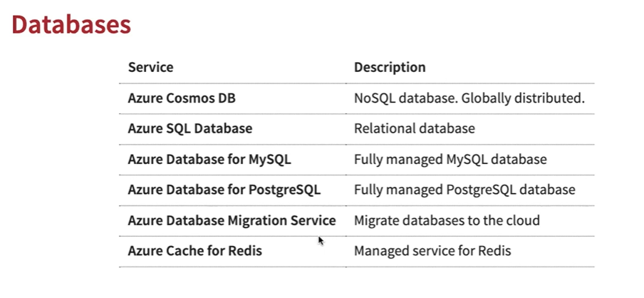The width and height of the screenshot is (644, 298).
Task: Select Azure Database for PostgreSQL entry
Action: [x=224, y=190]
